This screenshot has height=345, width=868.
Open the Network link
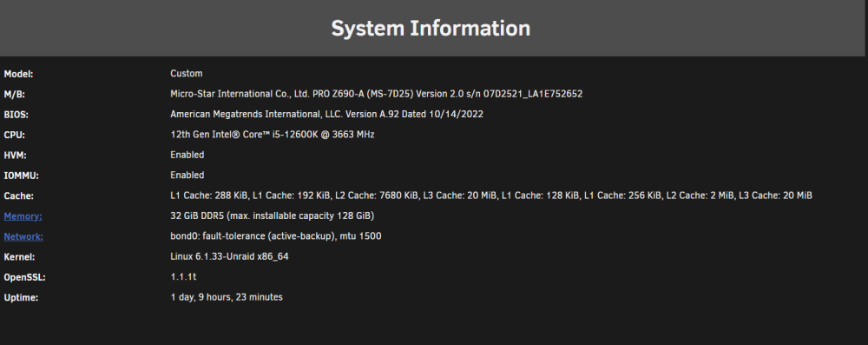point(23,237)
